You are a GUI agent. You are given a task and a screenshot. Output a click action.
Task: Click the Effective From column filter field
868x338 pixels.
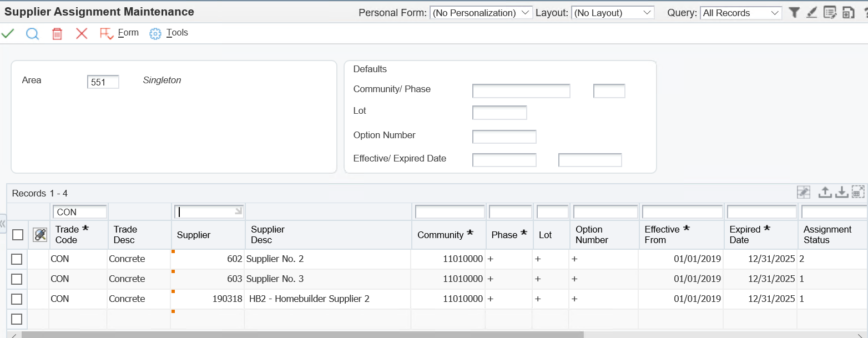point(683,212)
